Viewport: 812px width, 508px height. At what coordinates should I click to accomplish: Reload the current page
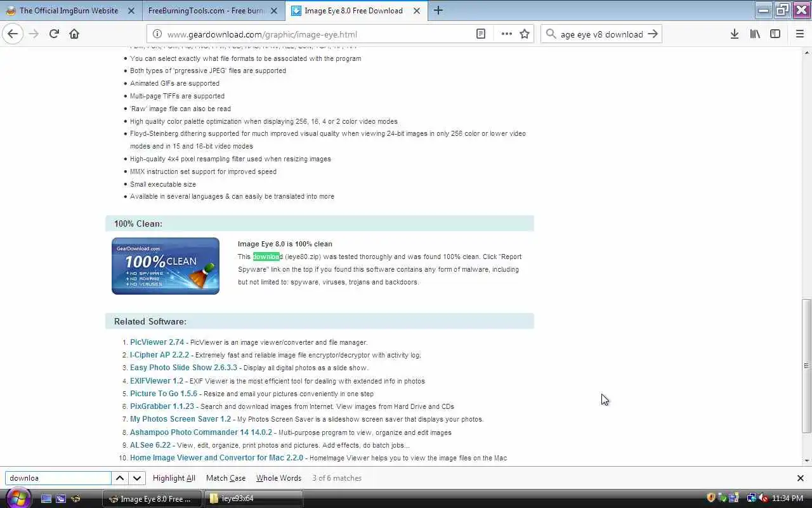(x=54, y=34)
